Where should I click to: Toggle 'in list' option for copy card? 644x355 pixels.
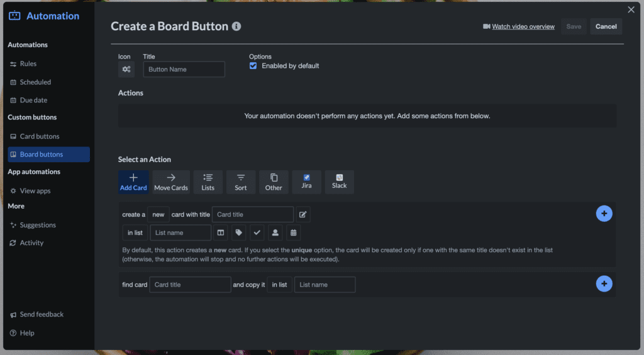[x=279, y=285]
